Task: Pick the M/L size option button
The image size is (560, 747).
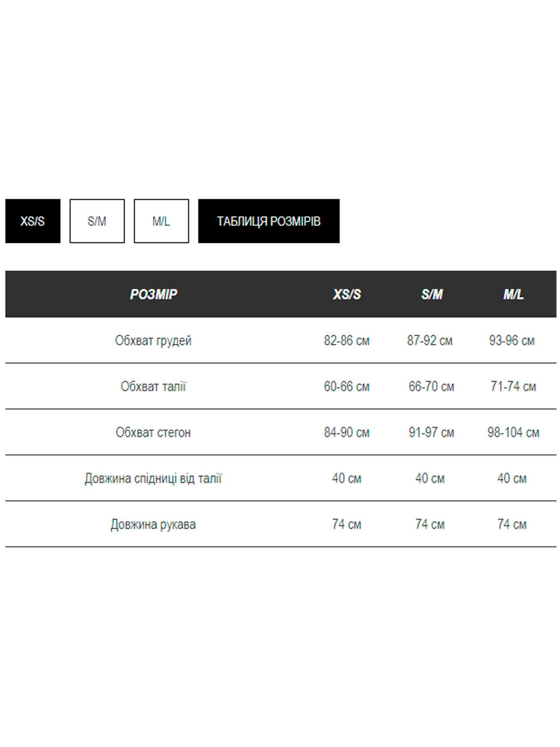Action: (161, 221)
